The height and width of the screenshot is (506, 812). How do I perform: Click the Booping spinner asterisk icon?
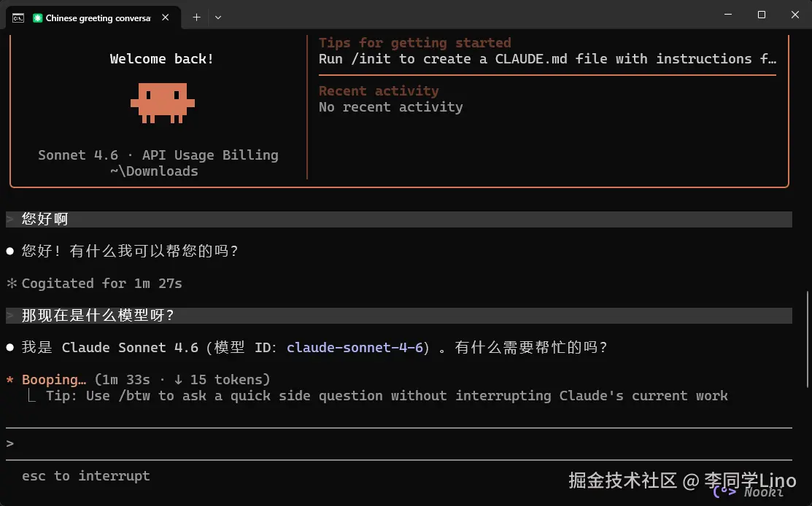[x=9, y=380]
